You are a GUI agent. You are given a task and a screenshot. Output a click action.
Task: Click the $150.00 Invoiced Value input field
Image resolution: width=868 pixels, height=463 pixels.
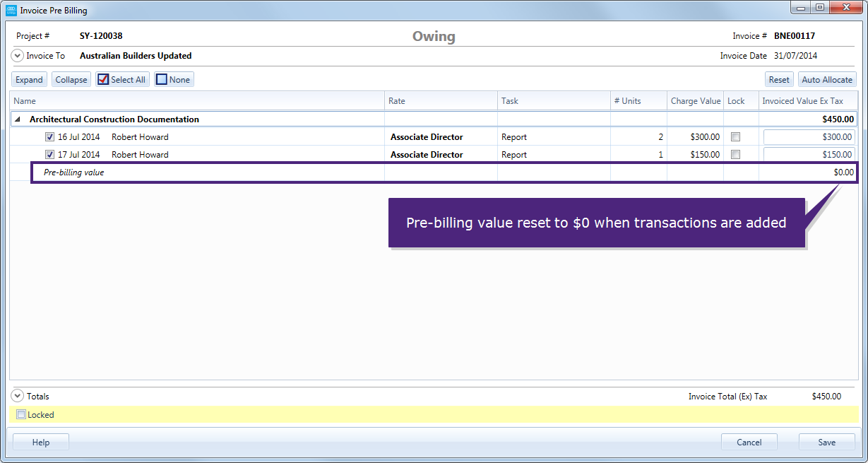point(809,154)
